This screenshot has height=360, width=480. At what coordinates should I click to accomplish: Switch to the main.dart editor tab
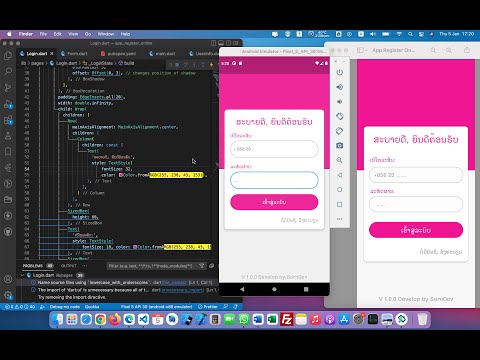click(165, 54)
